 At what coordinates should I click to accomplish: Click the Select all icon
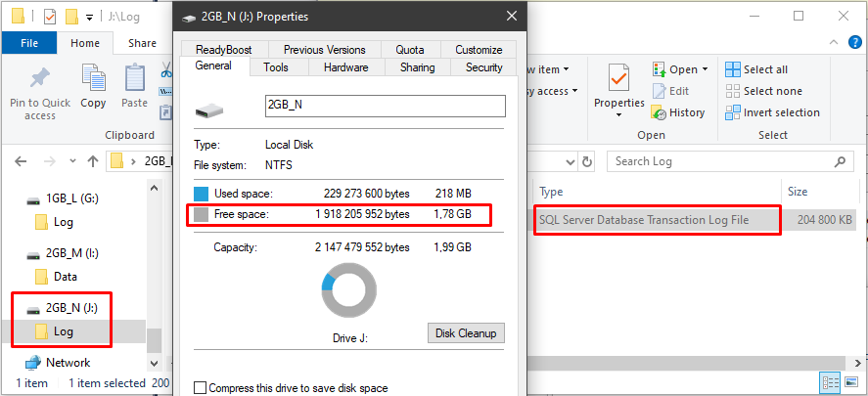coord(733,69)
